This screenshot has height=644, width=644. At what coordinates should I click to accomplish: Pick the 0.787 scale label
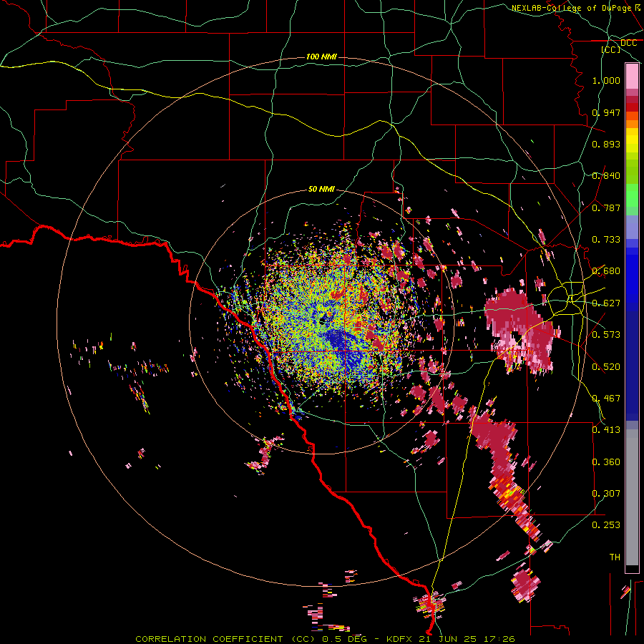coord(606,208)
